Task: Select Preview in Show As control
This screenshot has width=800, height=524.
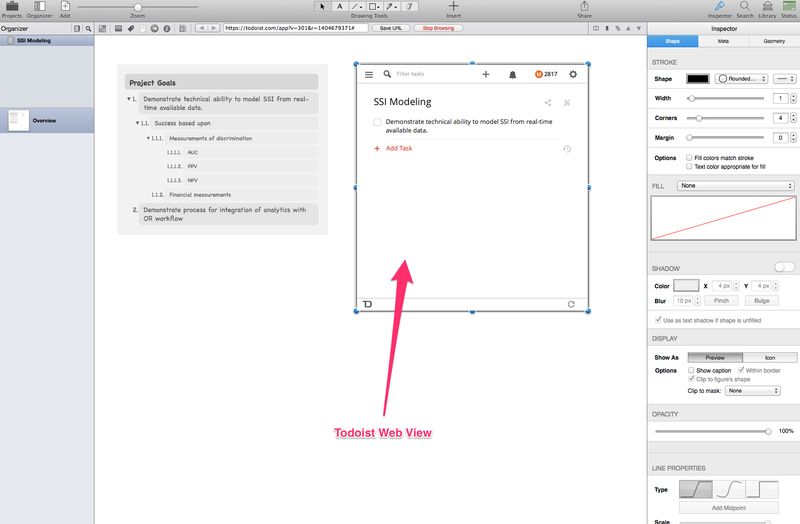Action: click(715, 358)
